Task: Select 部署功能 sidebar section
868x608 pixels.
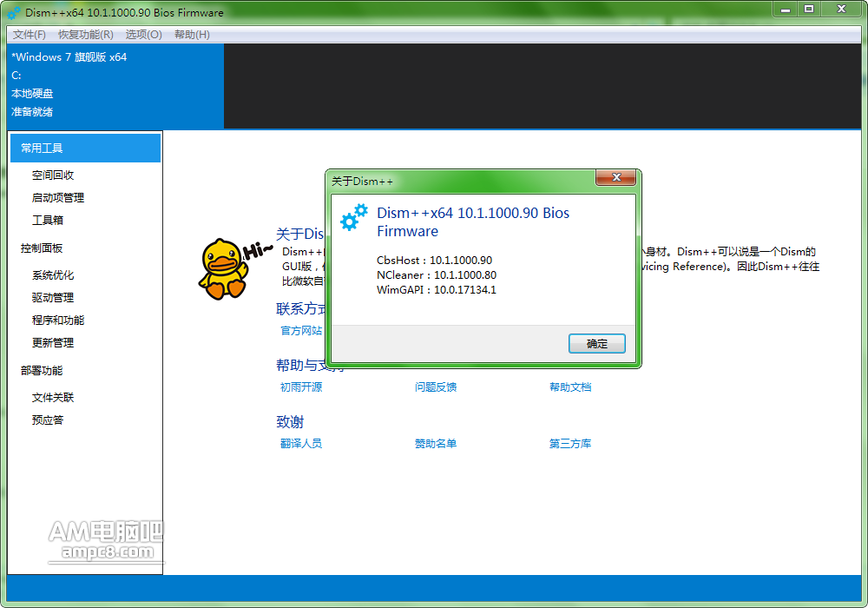Action: 42,371
